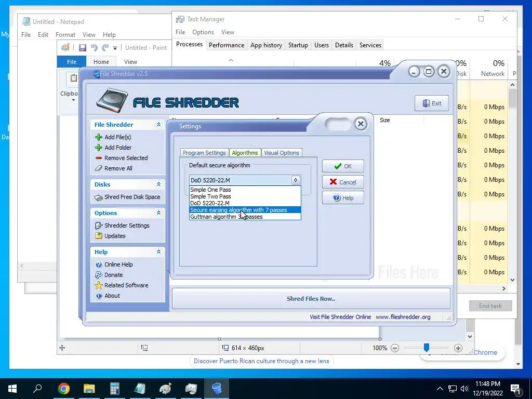Click the Shred Free Disk Space disk icon

[x=99, y=197]
